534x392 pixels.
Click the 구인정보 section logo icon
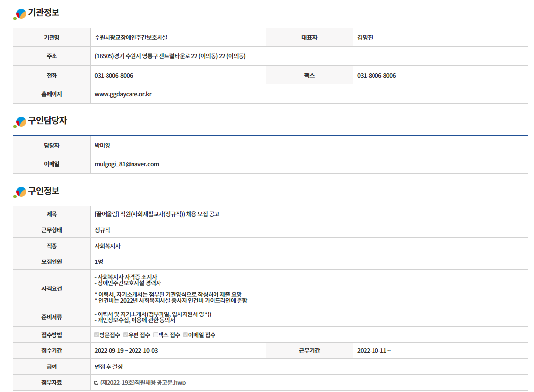point(20,192)
